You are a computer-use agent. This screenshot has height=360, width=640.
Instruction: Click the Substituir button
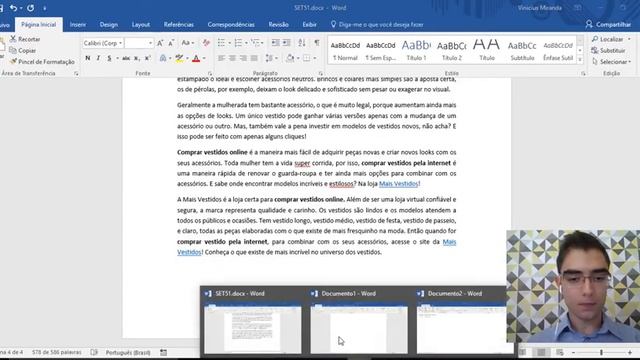point(608,50)
